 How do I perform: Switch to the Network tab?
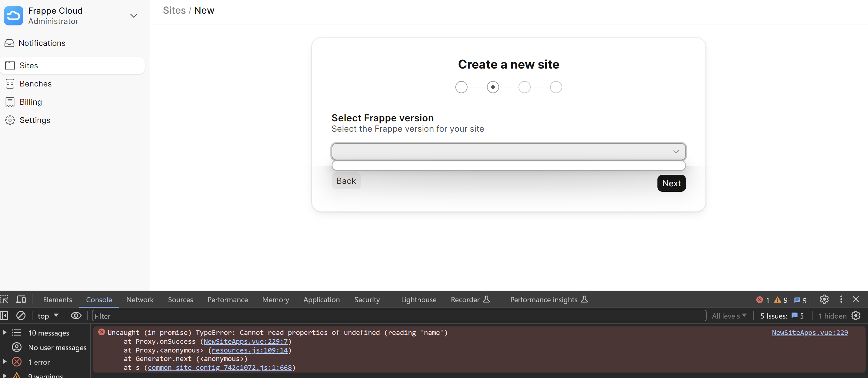pos(140,299)
